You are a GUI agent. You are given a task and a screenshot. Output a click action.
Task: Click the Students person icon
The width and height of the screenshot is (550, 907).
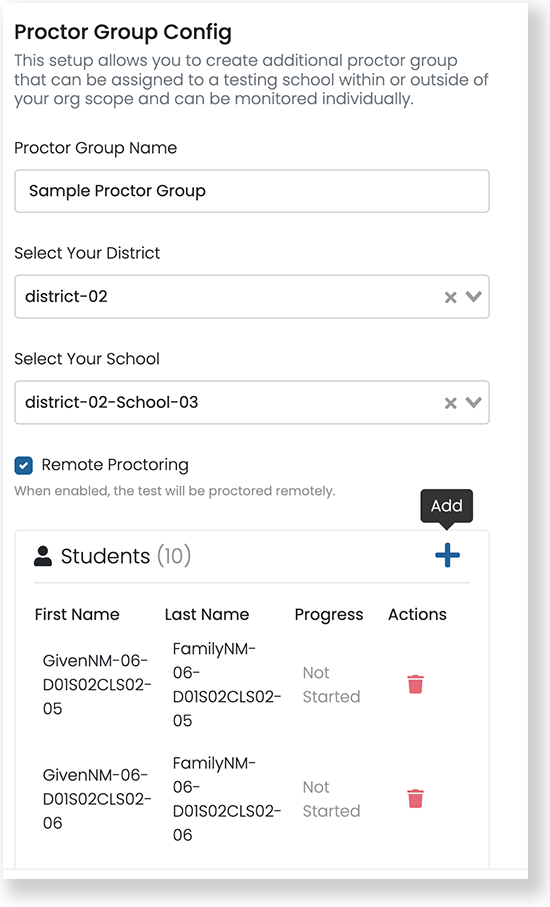43,556
